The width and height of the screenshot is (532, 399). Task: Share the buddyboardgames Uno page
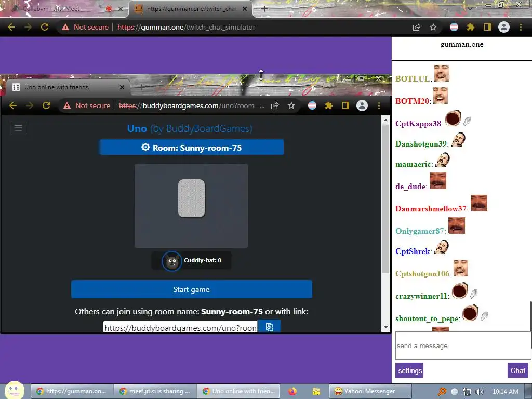tap(275, 106)
